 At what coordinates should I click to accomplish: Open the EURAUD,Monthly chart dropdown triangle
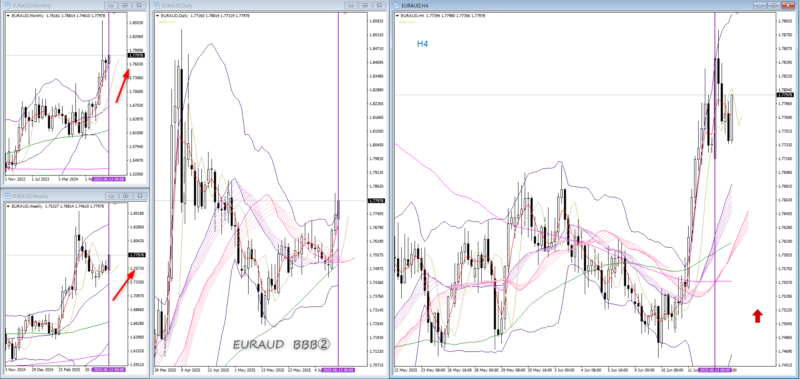[7, 16]
